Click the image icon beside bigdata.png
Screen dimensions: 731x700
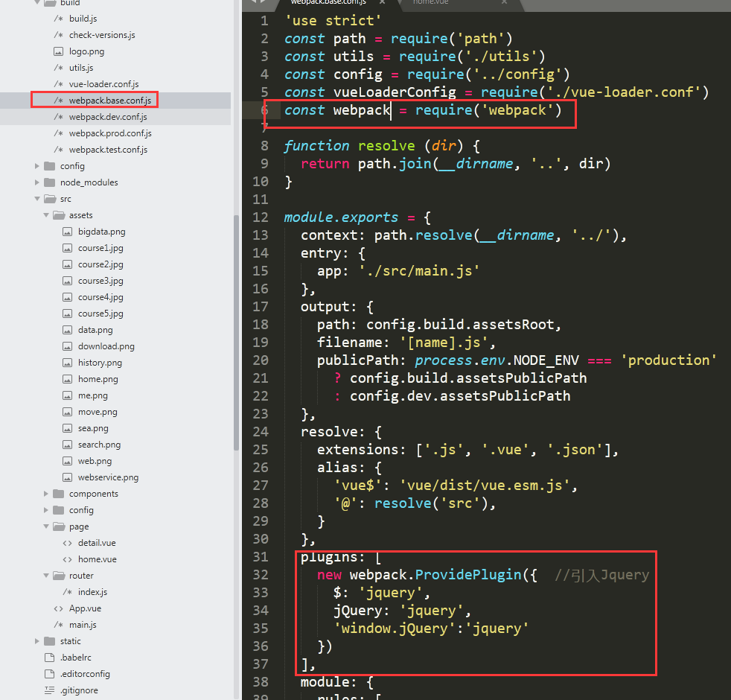coord(68,232)
